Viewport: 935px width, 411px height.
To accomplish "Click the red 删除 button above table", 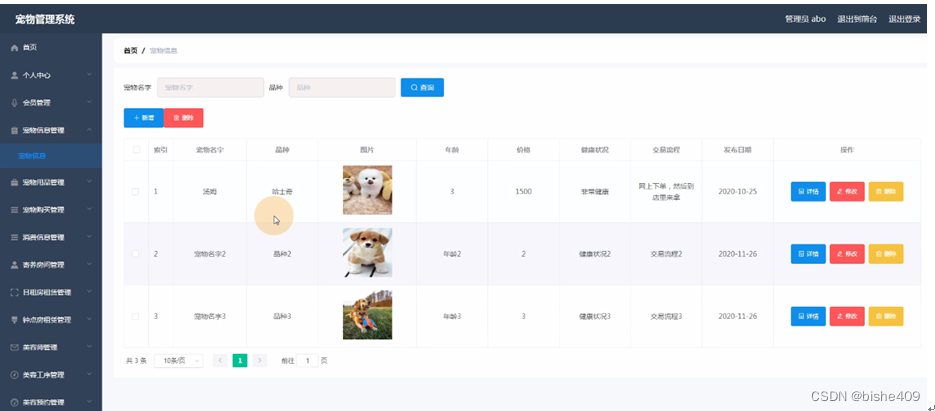I will click(184, 118).
